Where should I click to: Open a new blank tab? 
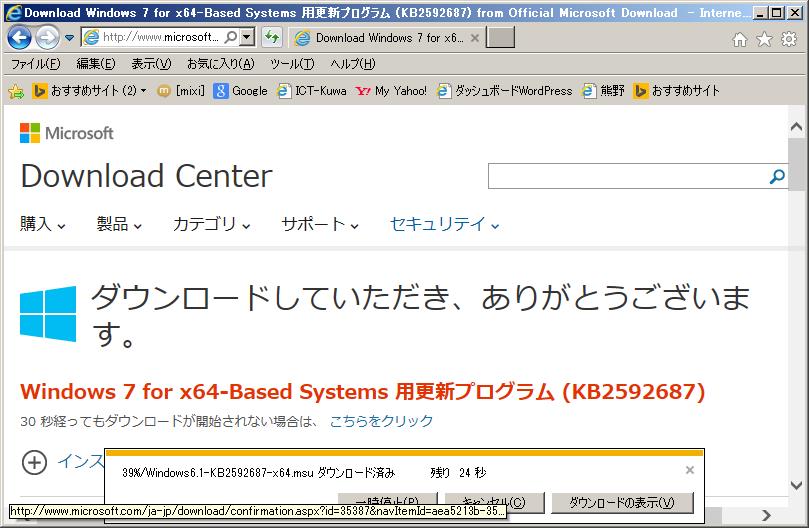tap(500, 38)
